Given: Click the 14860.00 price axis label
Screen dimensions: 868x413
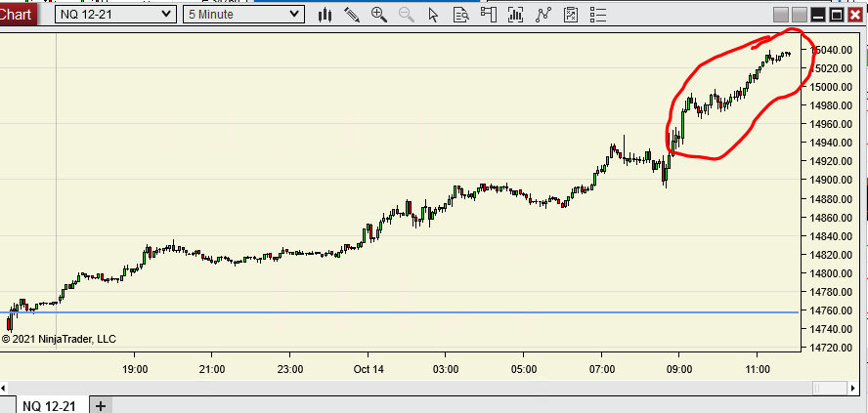Looking at the screenshot, I should (832, 218).
